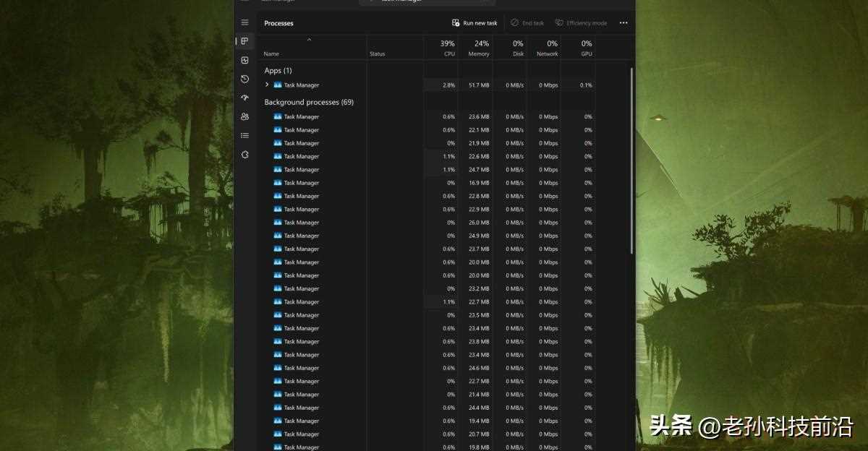Sort processes by Memory column header

(478, 48)
